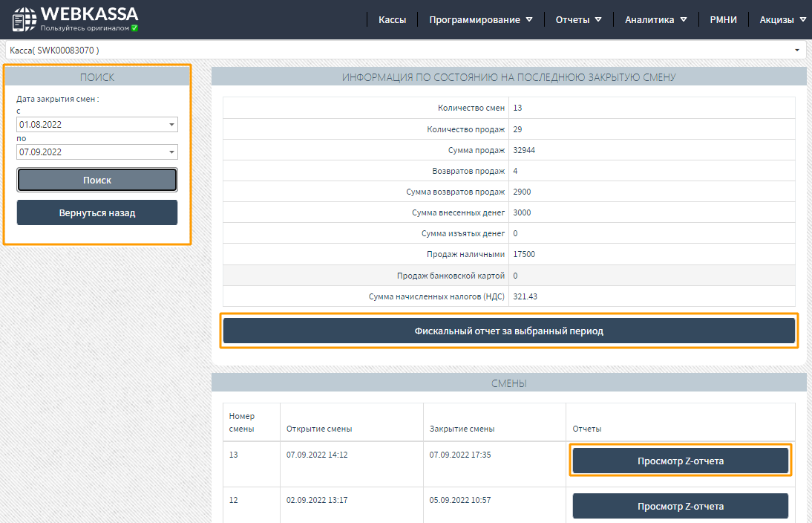812x523 pixels.
Task: Open the Аналитика menu
Action: pos(655,20)
